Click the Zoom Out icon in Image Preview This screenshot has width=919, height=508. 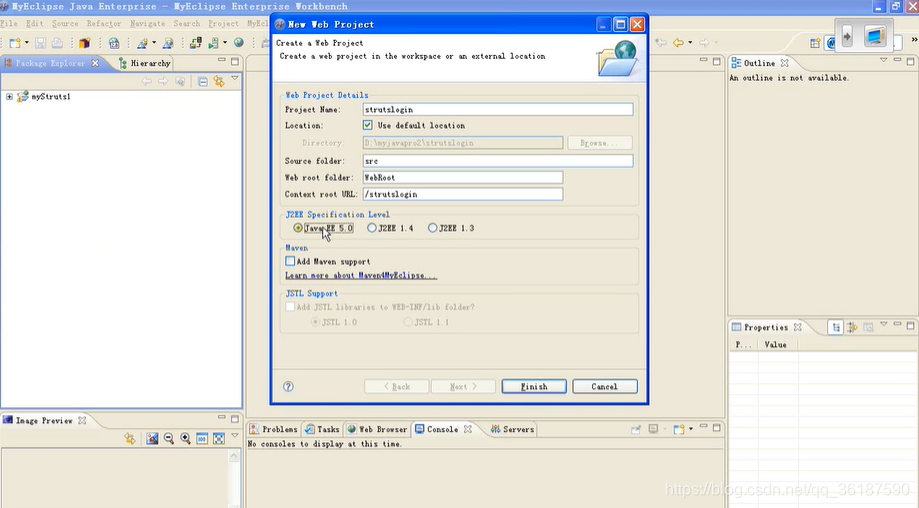pos(169,438)
